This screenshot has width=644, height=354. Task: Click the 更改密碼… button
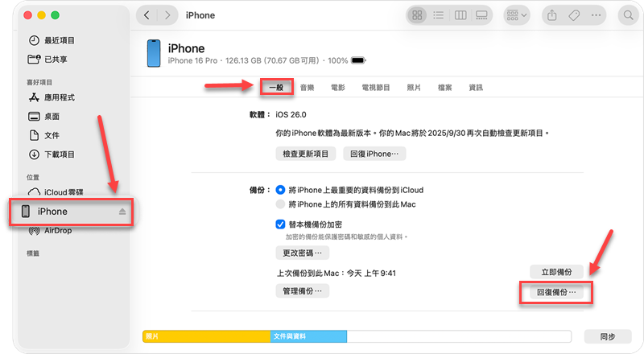click(303, 253)
